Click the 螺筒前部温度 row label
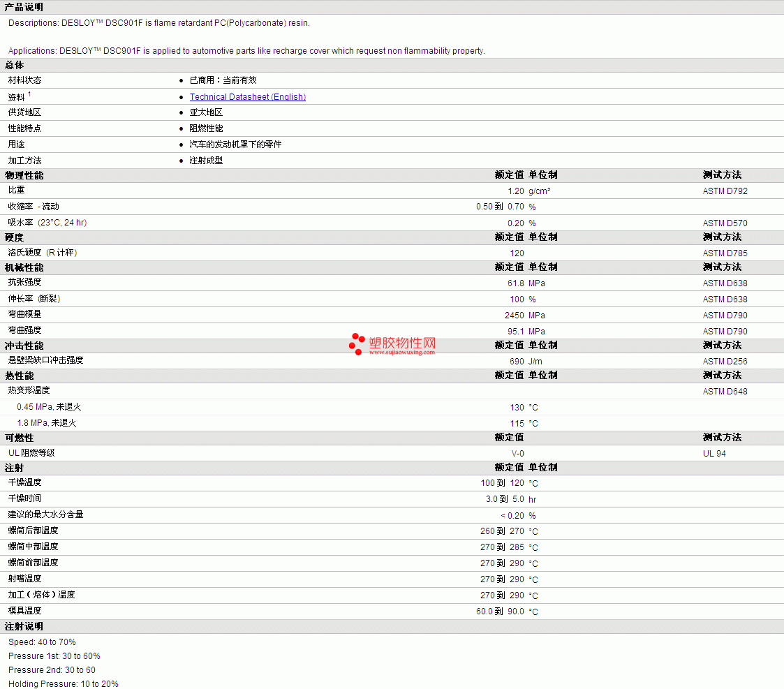 (33, 563)
